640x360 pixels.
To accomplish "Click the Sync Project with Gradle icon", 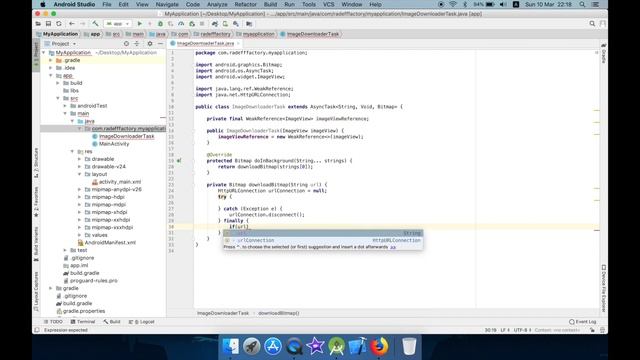I will tap(215, 24).
